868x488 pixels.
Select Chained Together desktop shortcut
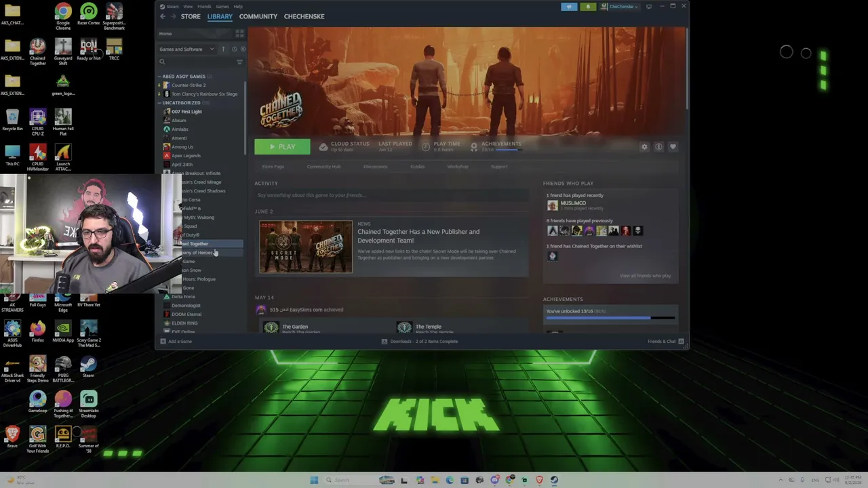(x=37, y=52)
